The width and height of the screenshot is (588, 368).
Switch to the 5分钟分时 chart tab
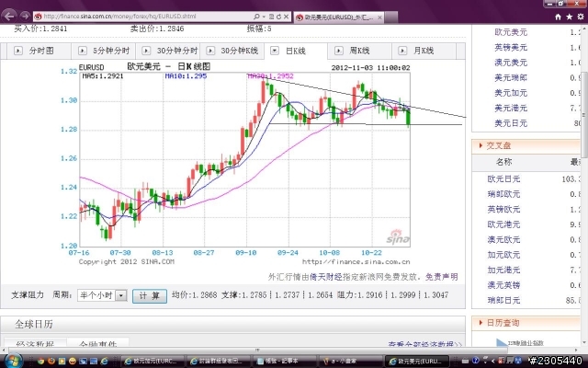(104, 51)
